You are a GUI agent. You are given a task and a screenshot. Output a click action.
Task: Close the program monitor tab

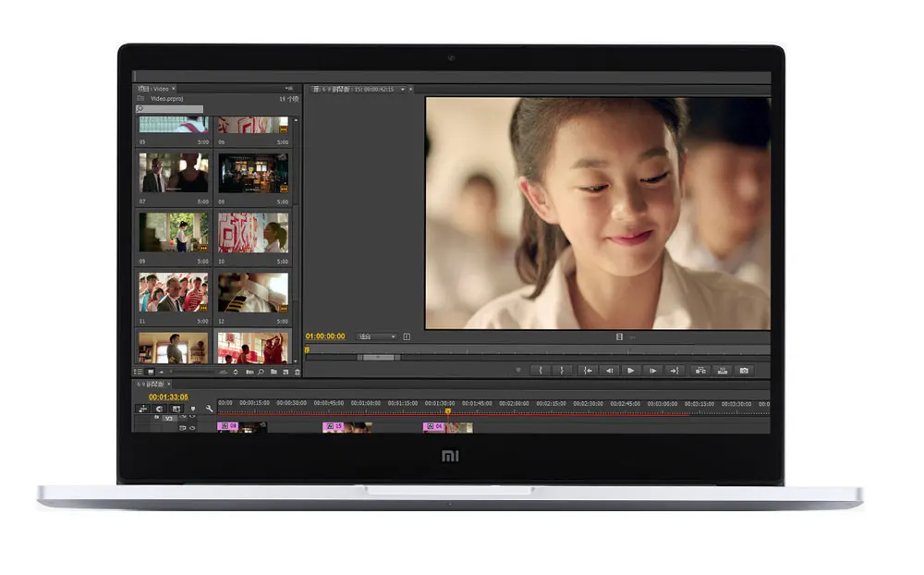[411, 90]
